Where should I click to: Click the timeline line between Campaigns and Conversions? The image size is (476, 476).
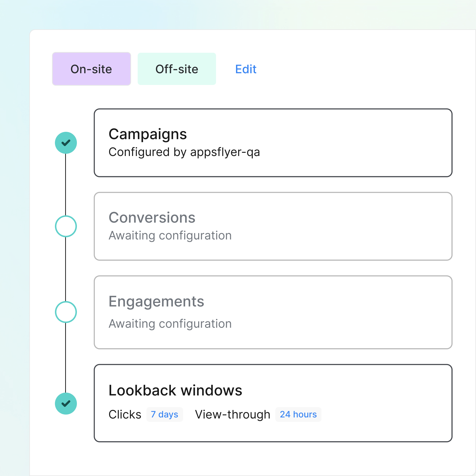[65, 185]
